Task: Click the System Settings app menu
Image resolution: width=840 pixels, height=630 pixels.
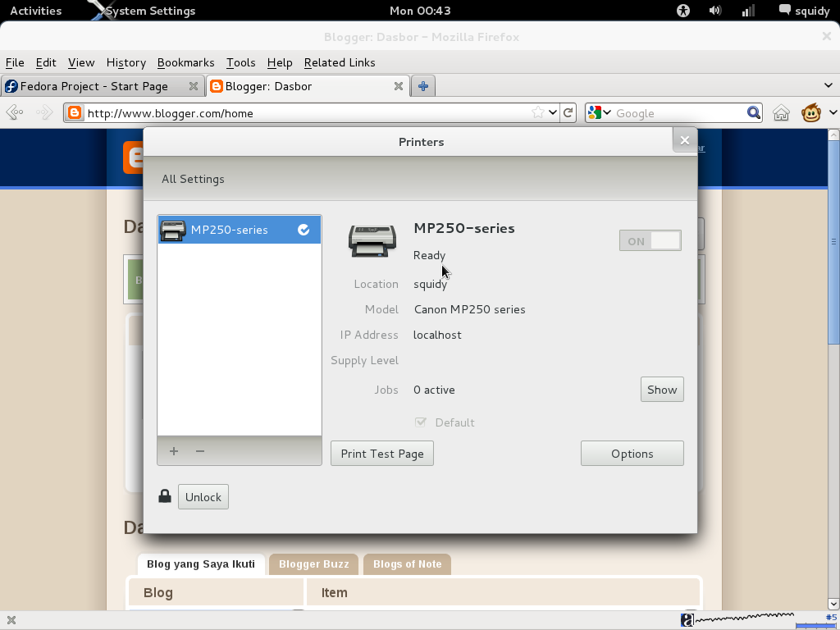Action: pyautogui.click(x=143, y=10)
